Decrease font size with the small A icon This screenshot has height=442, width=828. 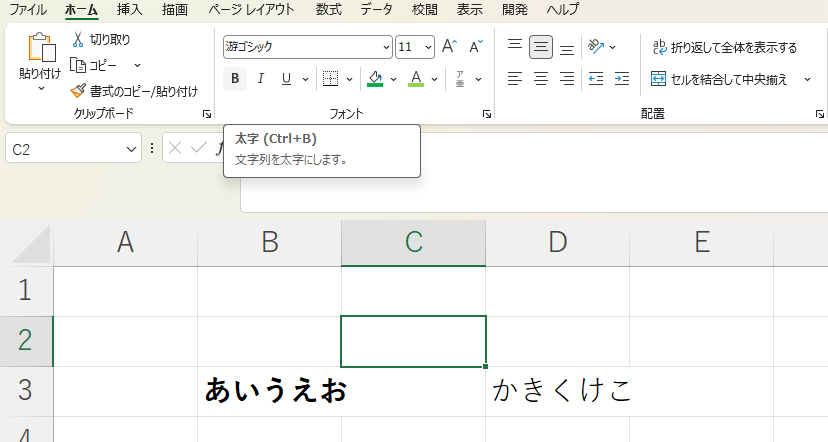click(476, 46)
